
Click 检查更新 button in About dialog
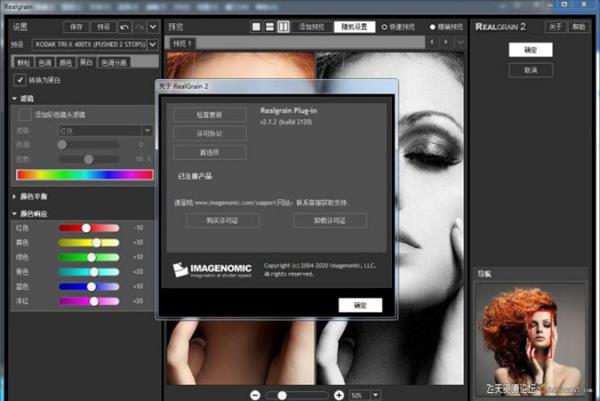coord(209,115)
